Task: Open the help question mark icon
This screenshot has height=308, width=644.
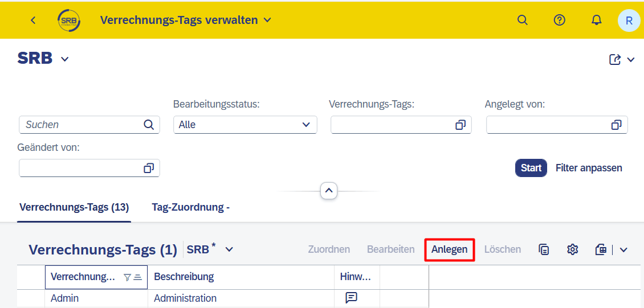Action: 560,20
